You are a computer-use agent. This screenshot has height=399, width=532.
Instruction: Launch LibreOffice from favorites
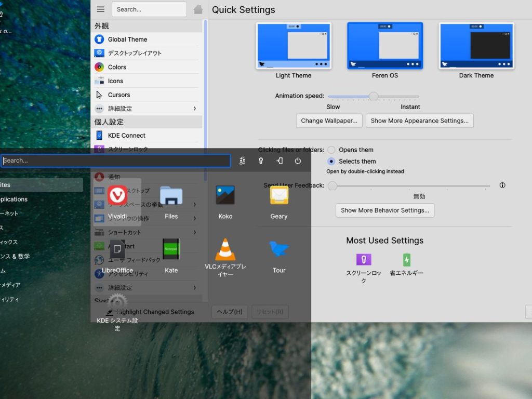(x=117, y=256)
